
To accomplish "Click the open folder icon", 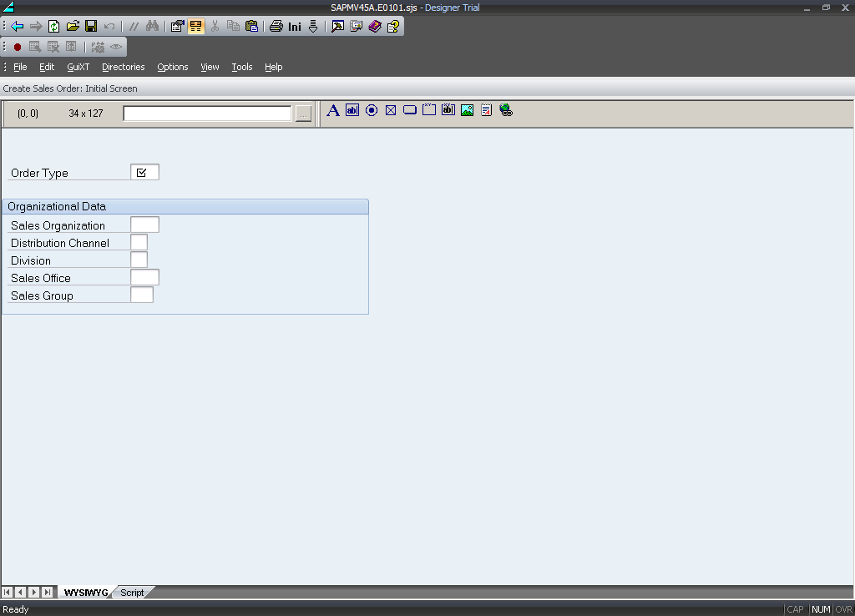I will (73, 26).
